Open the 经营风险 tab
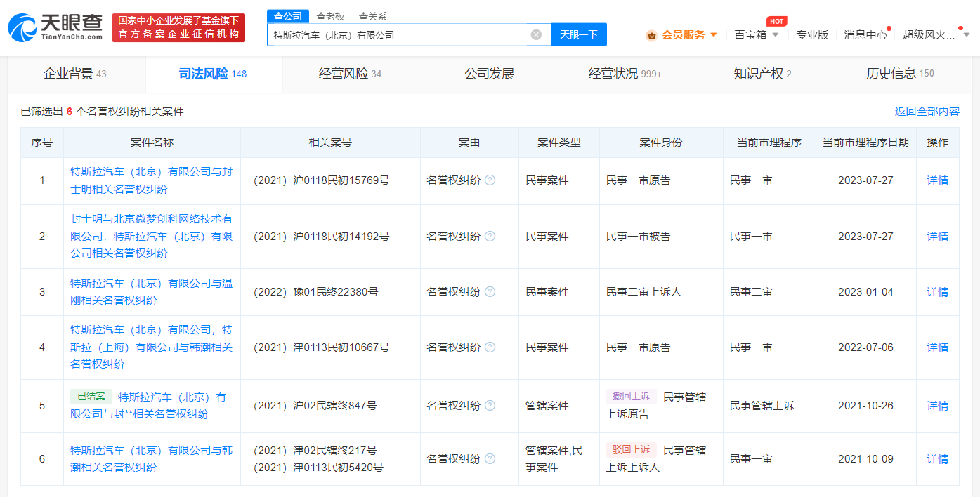Screen dimensions: 980x497 (x=350, y=74)
